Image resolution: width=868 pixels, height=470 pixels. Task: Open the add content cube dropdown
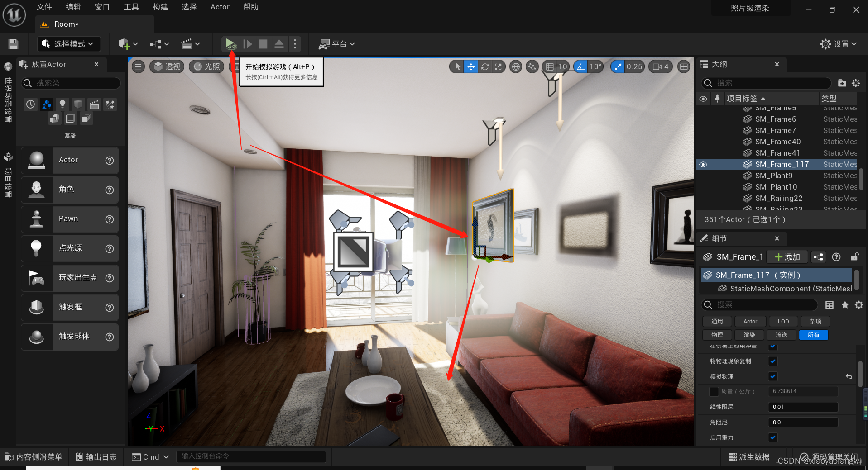[128, 44]
